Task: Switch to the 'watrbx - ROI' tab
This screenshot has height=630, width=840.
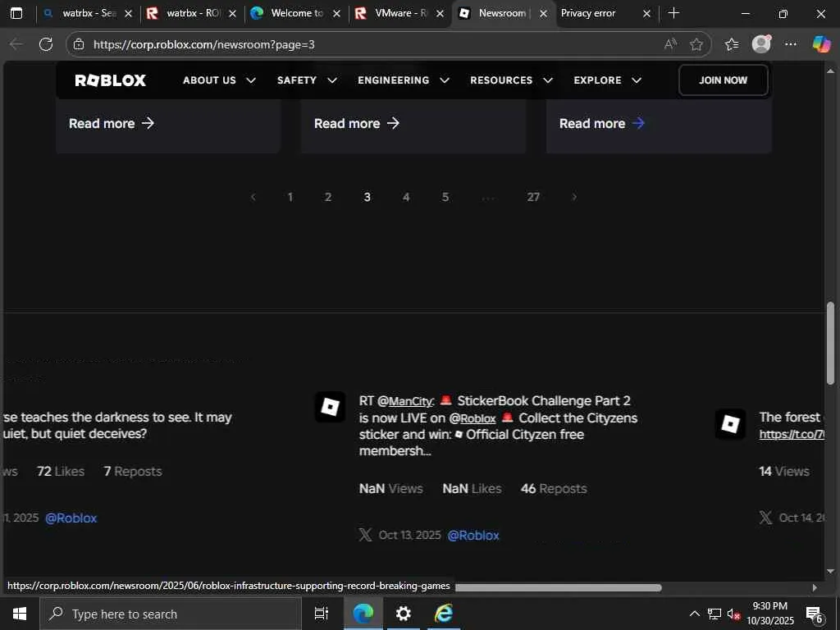Action: coord(191,13)
